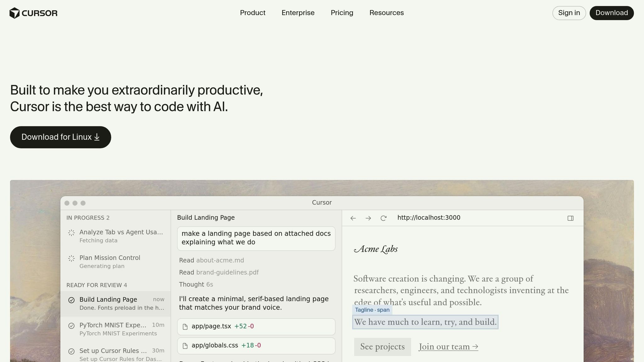Open the Resources menu
This screenshot has height=362, width=644.
pos(386,13)
